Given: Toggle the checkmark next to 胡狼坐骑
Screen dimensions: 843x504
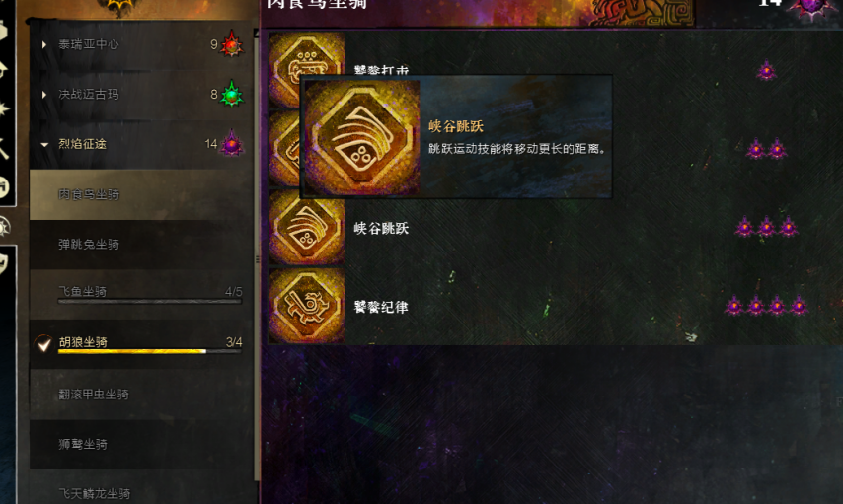Looking at the screenshot, I should (44, 344).
